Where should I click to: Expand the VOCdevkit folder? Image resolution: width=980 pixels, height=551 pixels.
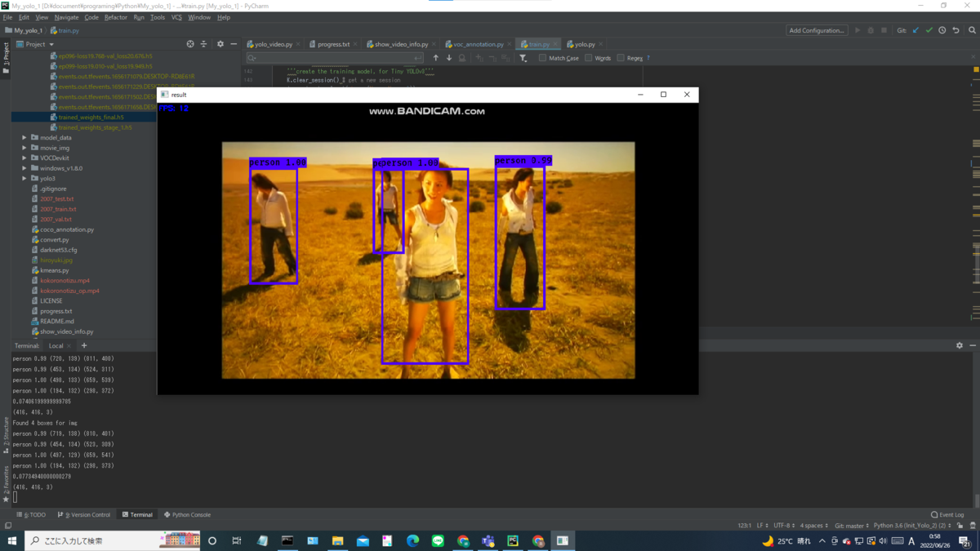(24, 158)
